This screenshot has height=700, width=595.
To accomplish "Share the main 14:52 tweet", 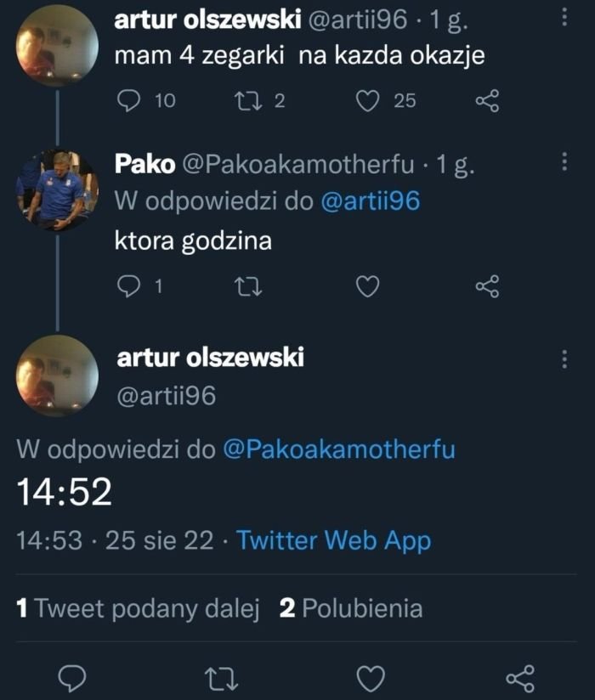I will click(x=518, y=678).
